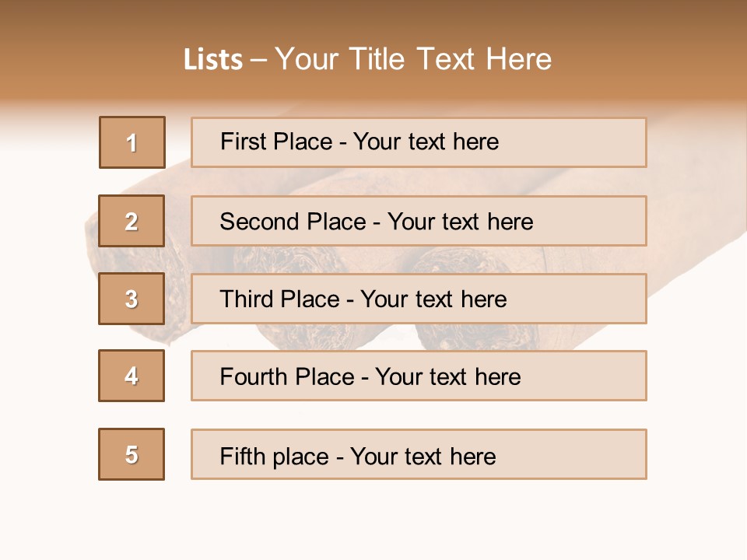Viewport: 747px width, 560px height.
Task: Pick the number 4 box
Action: coord(132,376)
